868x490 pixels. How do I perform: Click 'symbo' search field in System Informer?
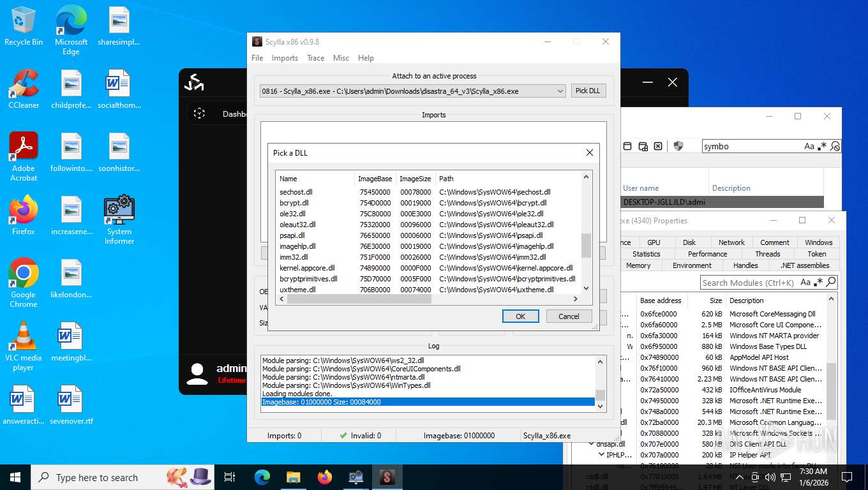(753, 146)
